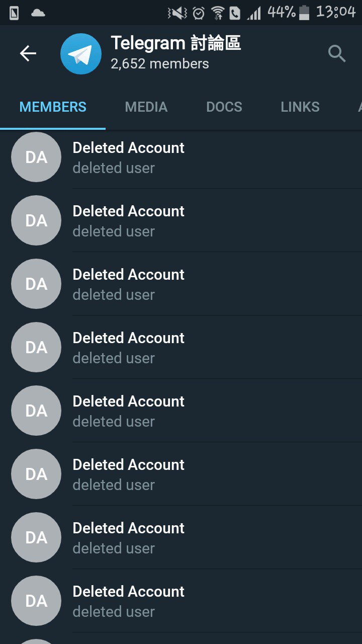Screen dimensions: 362x644
Task: Tap the Wi-Fi status bar icon
Action: (218, 13)
